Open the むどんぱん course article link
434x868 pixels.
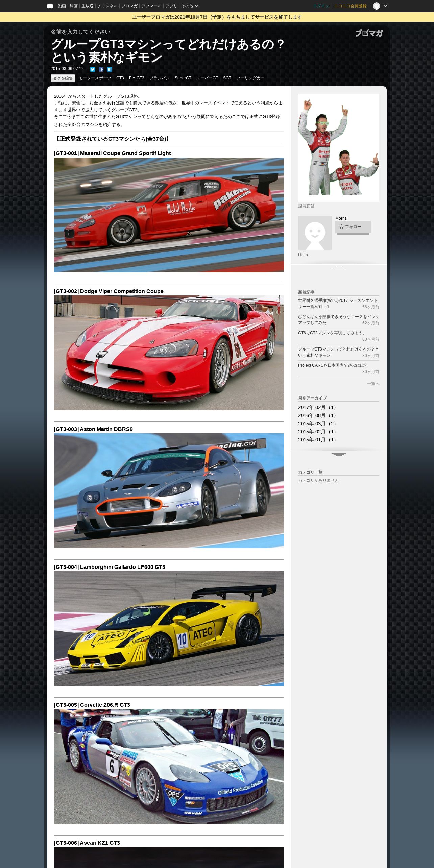point(338,320)
